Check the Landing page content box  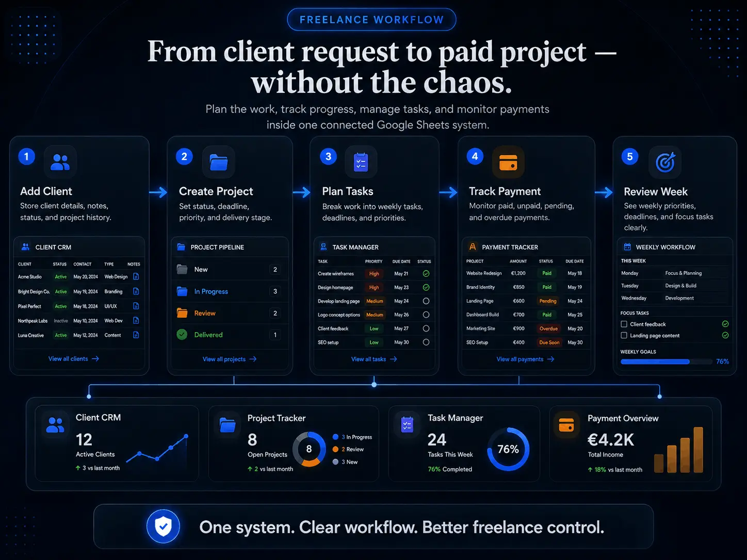pyautogui.click(x=624, y=335)
